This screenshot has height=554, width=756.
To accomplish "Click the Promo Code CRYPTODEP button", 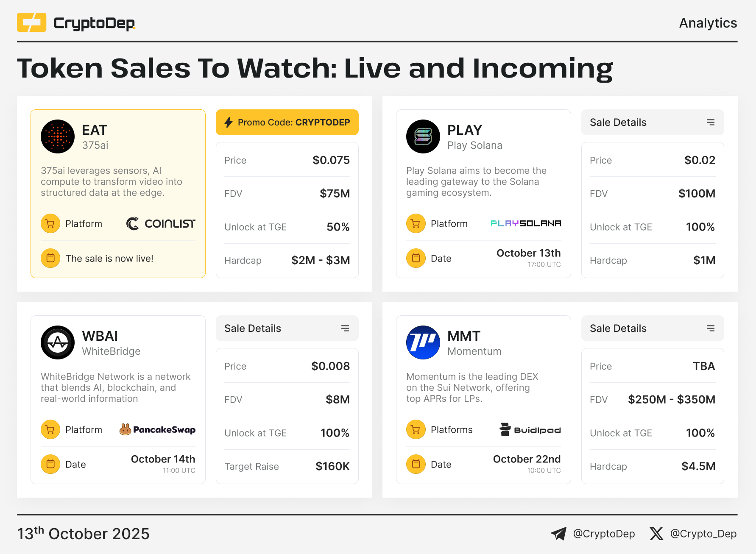I will (287, 122).
